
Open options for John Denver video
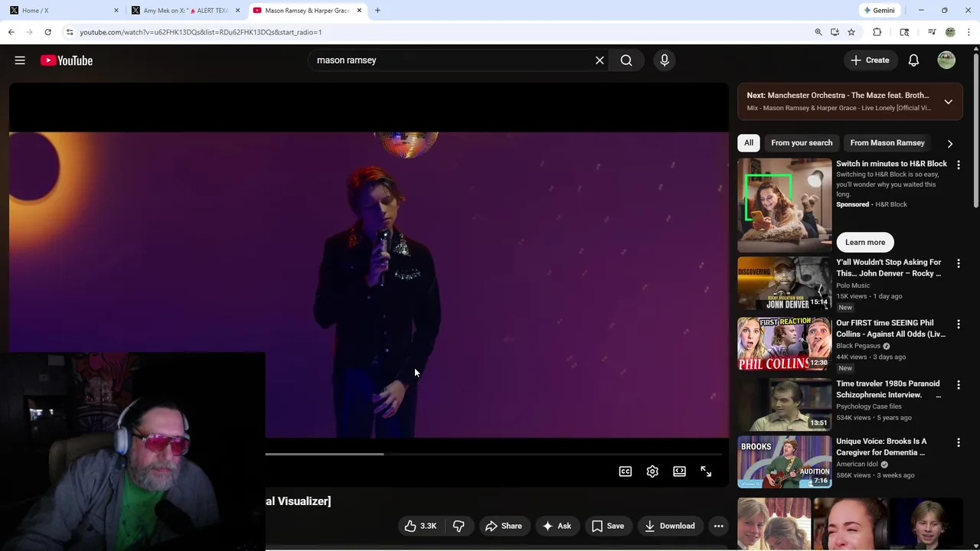(x=958, y=264)
